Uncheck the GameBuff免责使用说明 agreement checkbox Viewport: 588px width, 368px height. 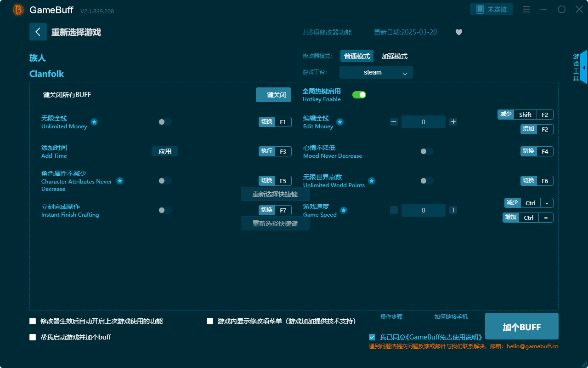coord(372,337)
